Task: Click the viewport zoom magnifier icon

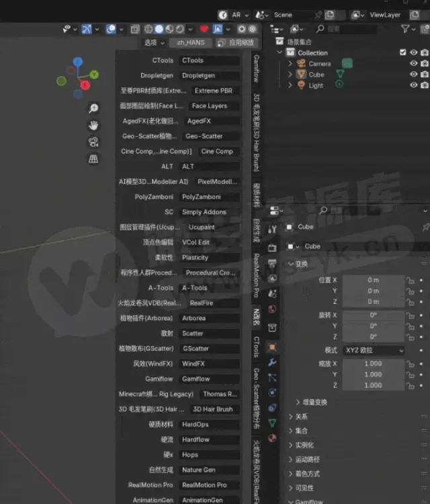Action: (93, 108)
